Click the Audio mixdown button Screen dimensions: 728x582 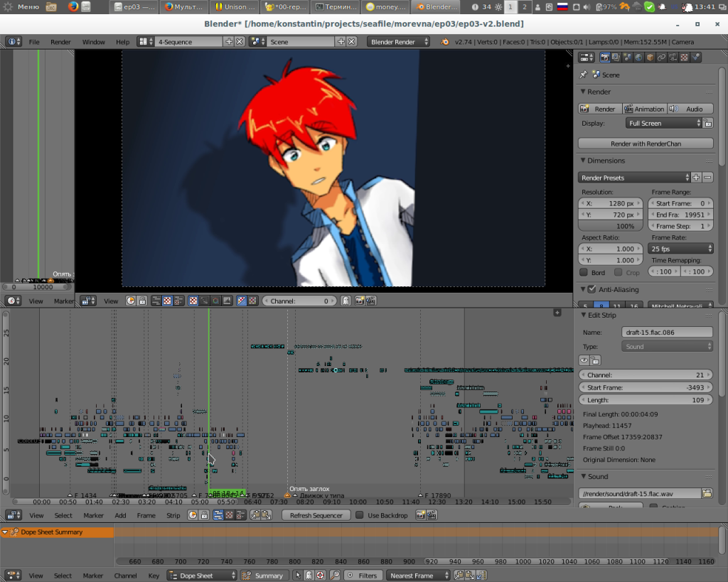coord(690,109)
